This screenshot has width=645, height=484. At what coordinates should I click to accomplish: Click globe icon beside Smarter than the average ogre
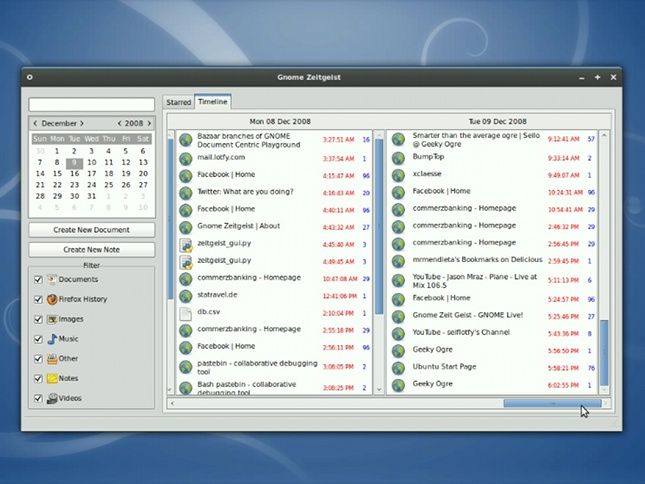pyautogui.click(x=398, y=139)
